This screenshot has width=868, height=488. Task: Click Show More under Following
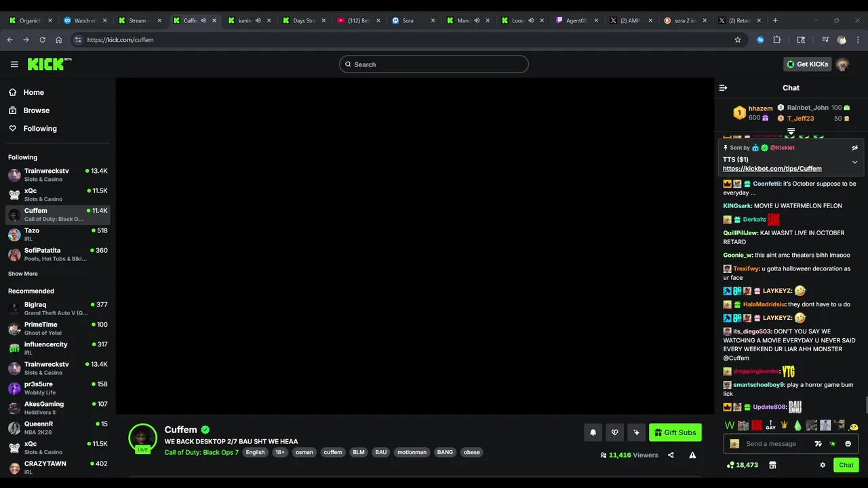click(23, 274)
